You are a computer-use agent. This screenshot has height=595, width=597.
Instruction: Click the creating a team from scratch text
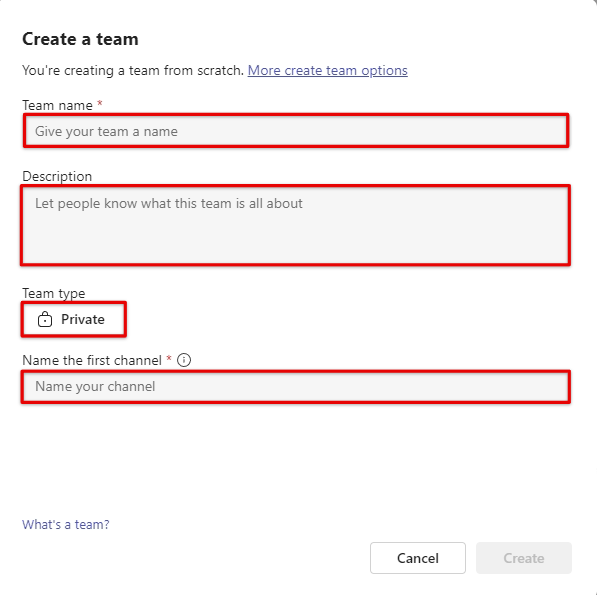[x=133, y=70]
